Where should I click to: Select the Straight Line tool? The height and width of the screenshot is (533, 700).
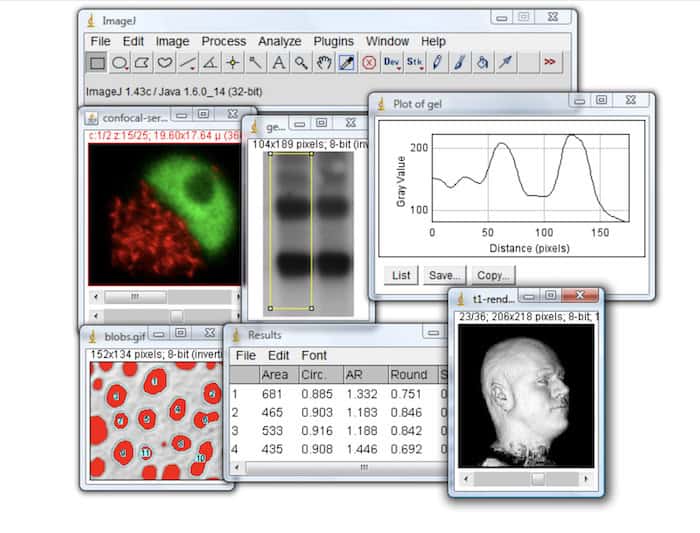point(188,63)
